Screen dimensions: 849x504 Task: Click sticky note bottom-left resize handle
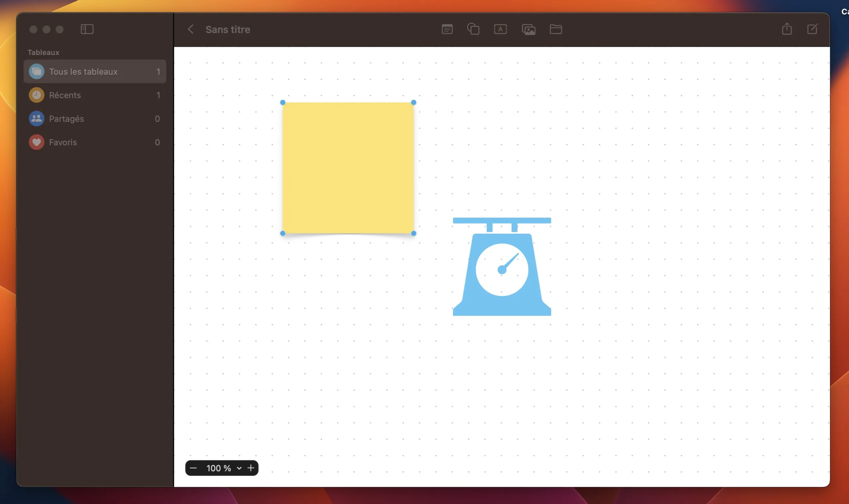pyautogui.click(x=283, y=233)
